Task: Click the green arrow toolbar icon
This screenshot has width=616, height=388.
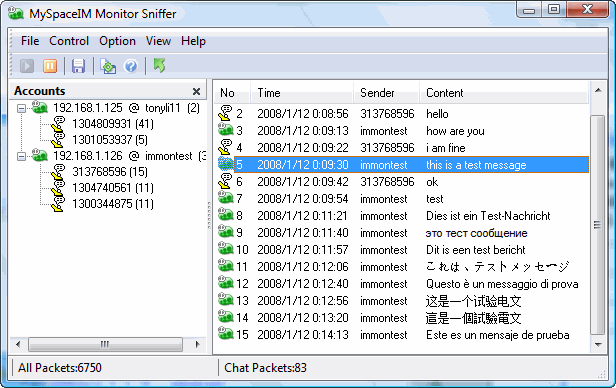Action: point(159,65)
